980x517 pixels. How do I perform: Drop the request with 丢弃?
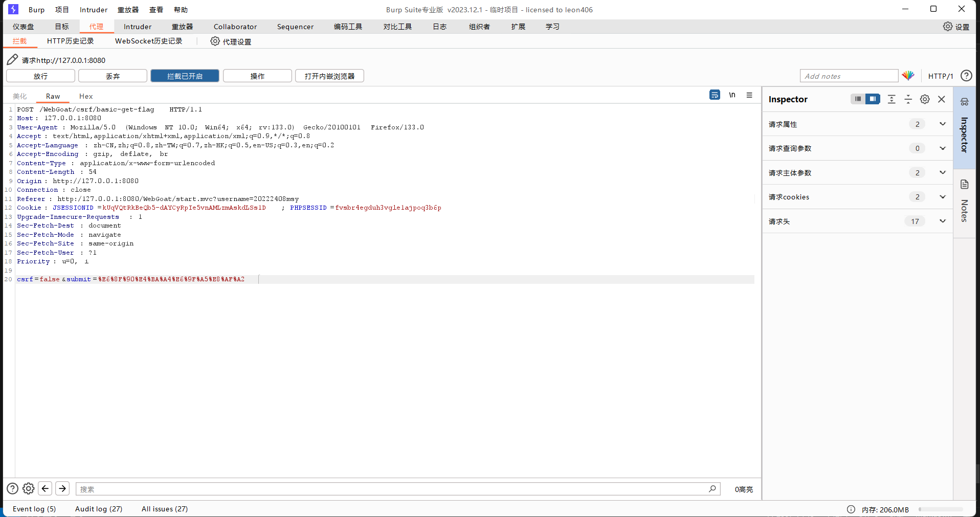tap(113, 76)
